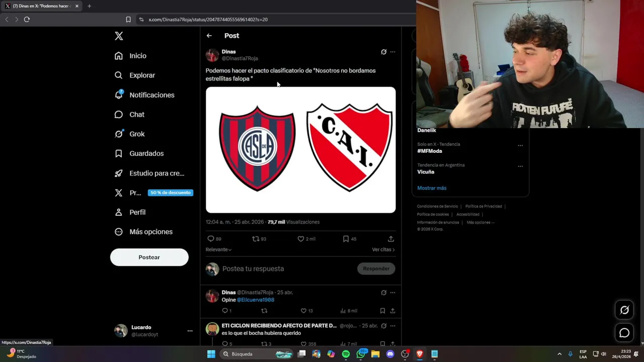
Task: Open Premium with 50% de descuento badge
Action: tap(153, 193)
